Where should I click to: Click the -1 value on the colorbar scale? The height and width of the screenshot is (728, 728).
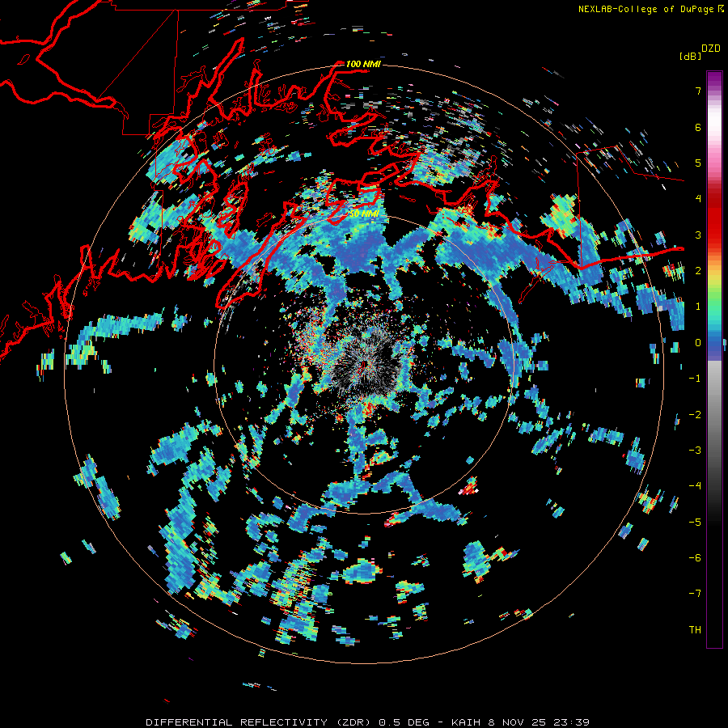(695, 379)
